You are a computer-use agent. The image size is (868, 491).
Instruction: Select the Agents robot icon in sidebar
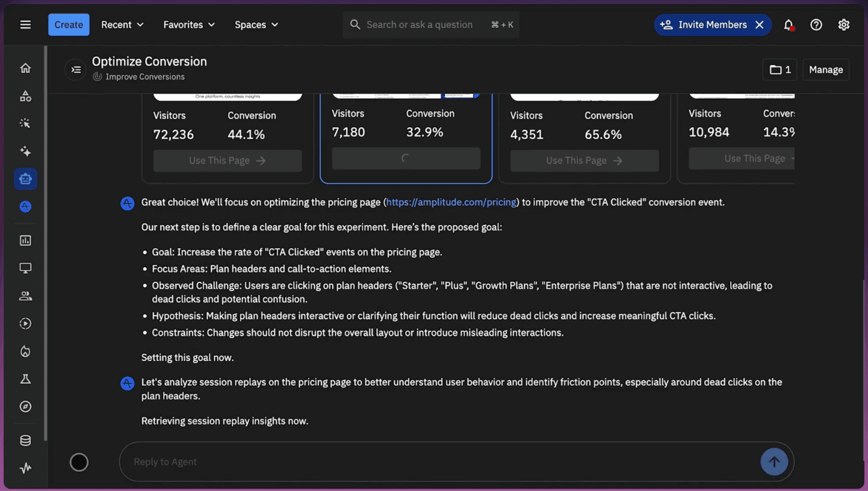point(26,179)
